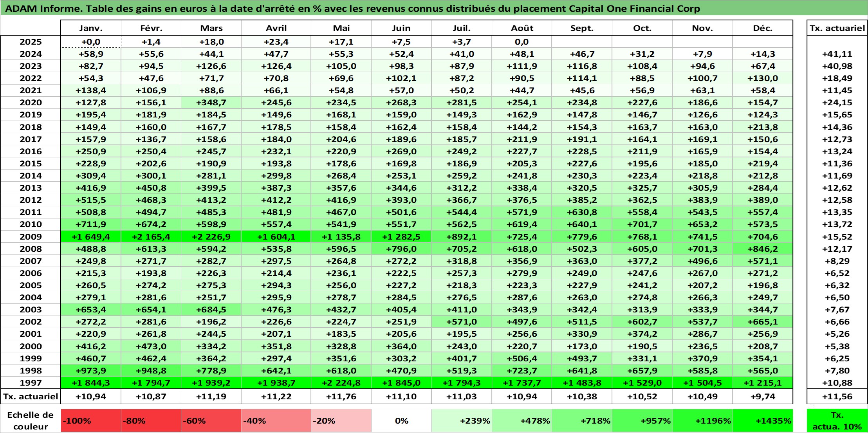Viewport: 868px width, 433px height.
Task: Click cell +796,0 in the 2008 row
Action: pyautogui.click(x=401, y=249)
